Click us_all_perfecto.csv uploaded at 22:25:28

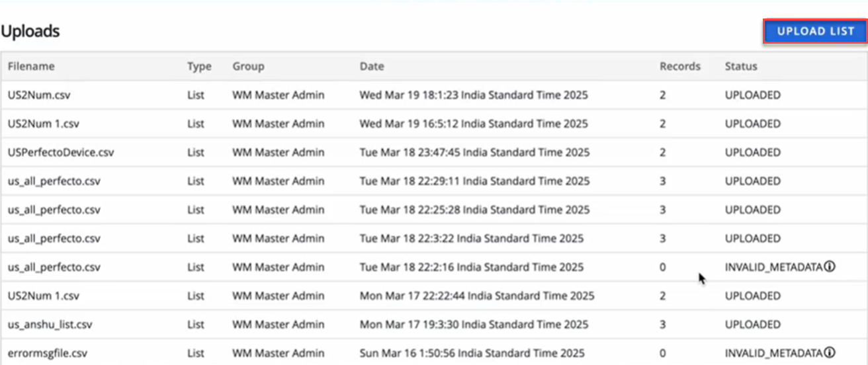pyautogui.click(x=54, y=210)
